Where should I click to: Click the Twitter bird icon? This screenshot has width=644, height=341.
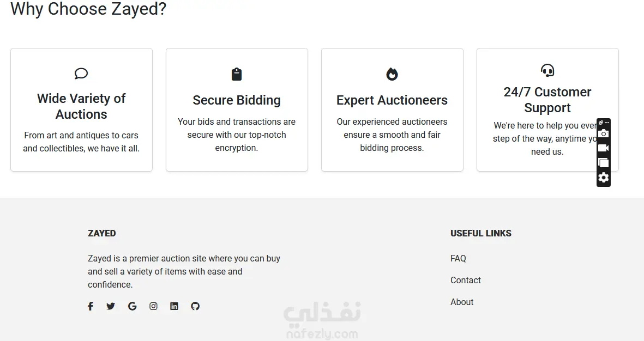pyautogui.click(x=111, y=306)
